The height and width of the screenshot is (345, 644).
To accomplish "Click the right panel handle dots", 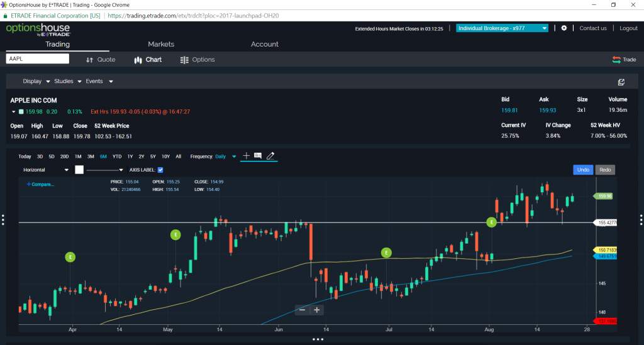I will coord(641,219).
